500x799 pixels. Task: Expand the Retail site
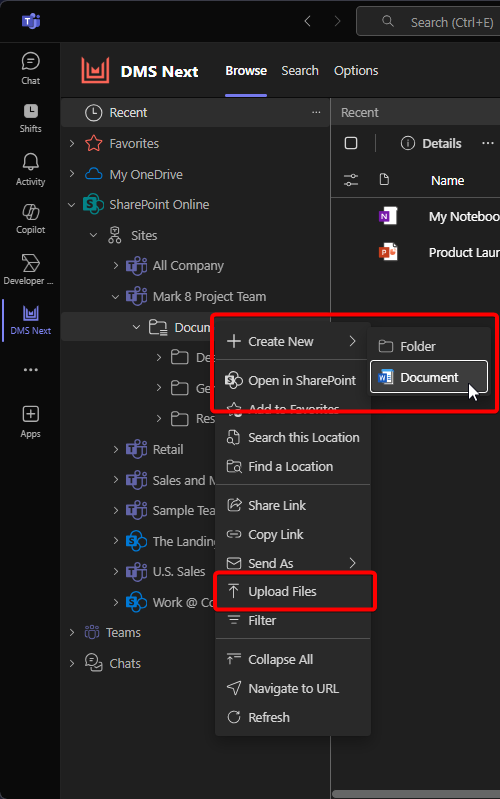(x=116, y=449)
